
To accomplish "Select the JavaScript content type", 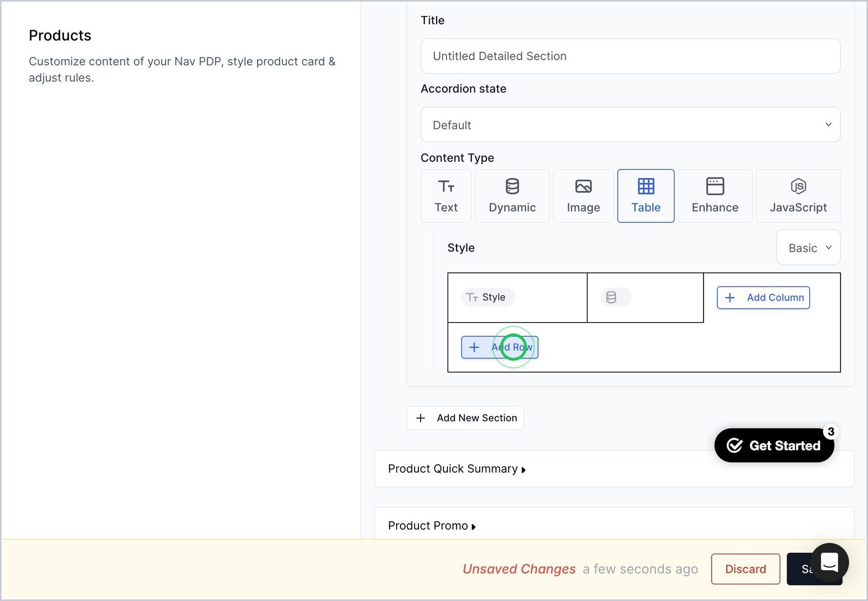I will point(798,196).
